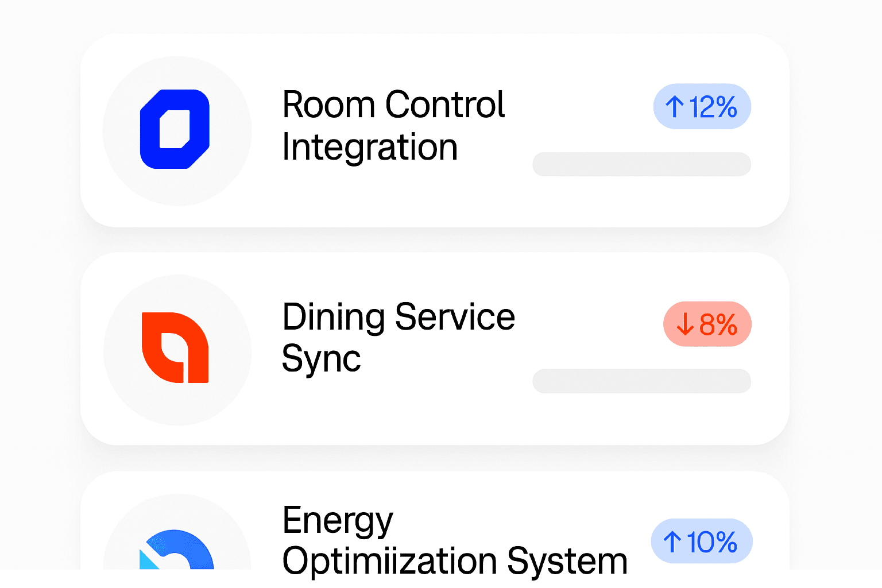Click the blue up-arrow in the 12% badge
This screenshot has width=882, height=588.
click(675, 106)
